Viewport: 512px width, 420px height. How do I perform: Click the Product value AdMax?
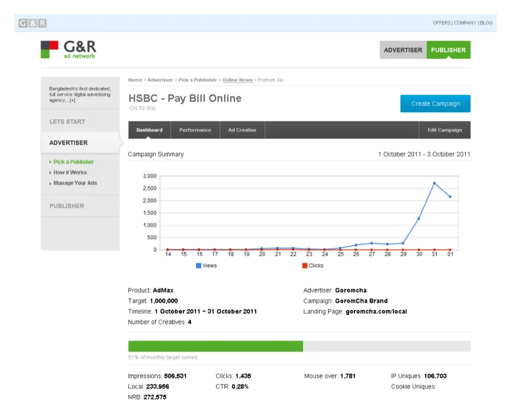(x=163, y=290)
